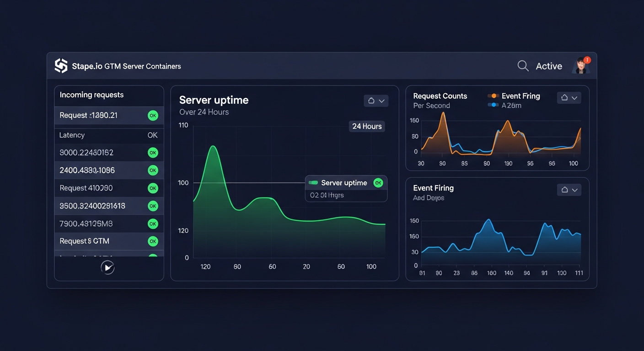Select the 'Request 8 GTM' row text

pos(85,241)
